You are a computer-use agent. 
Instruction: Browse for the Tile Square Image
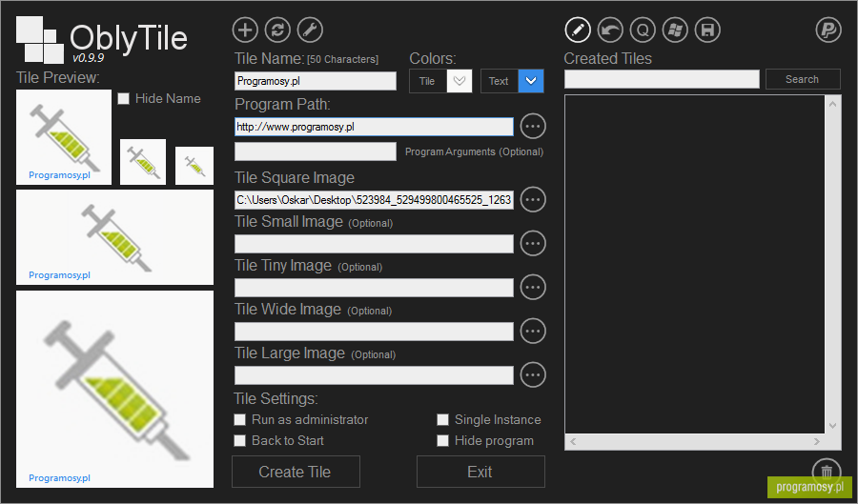[x=533, y=199]
